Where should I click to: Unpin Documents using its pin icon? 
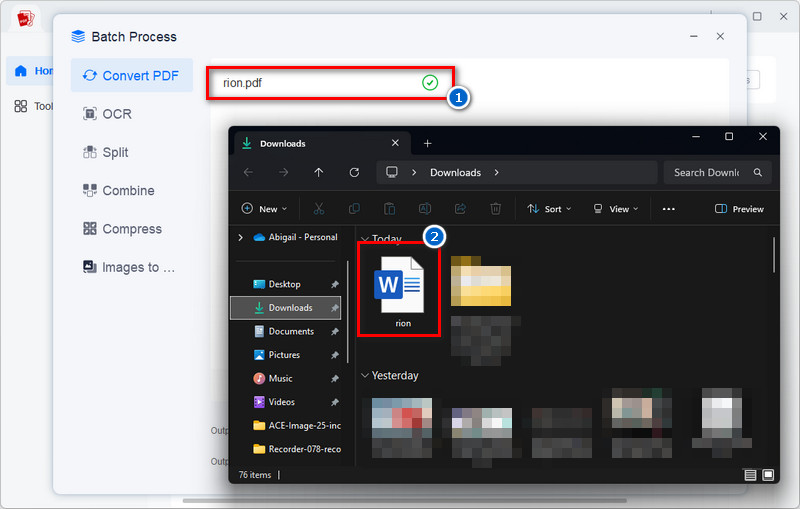tap(335, 332)
